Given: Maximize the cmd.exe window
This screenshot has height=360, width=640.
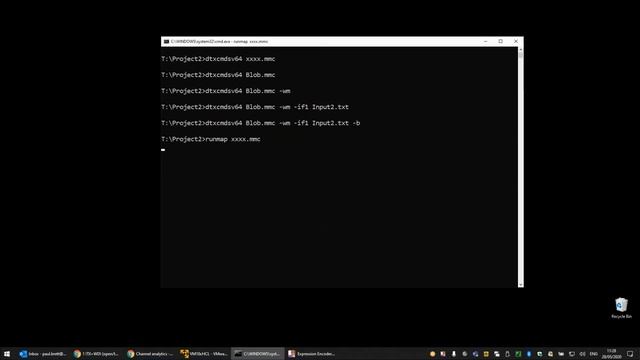Looking at the screenshot, I should pyautogui.click(x=500, y=41).
